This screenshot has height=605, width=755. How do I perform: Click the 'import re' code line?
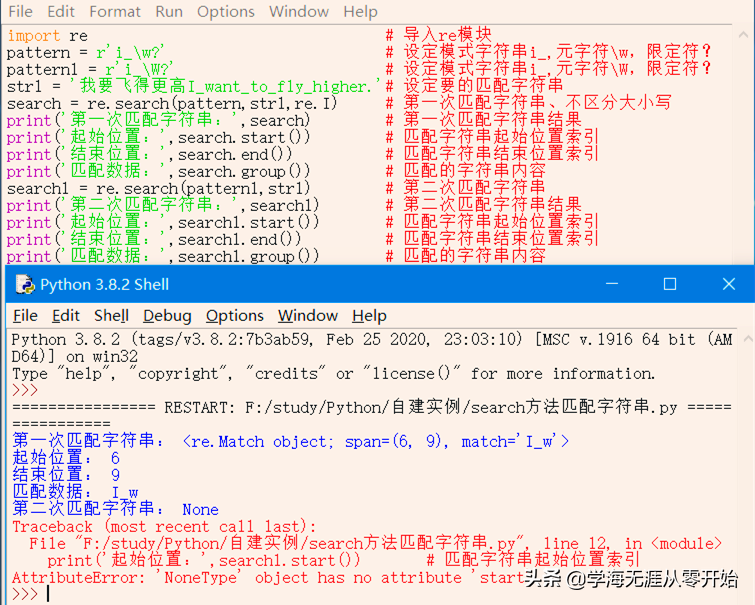[47, 36]
